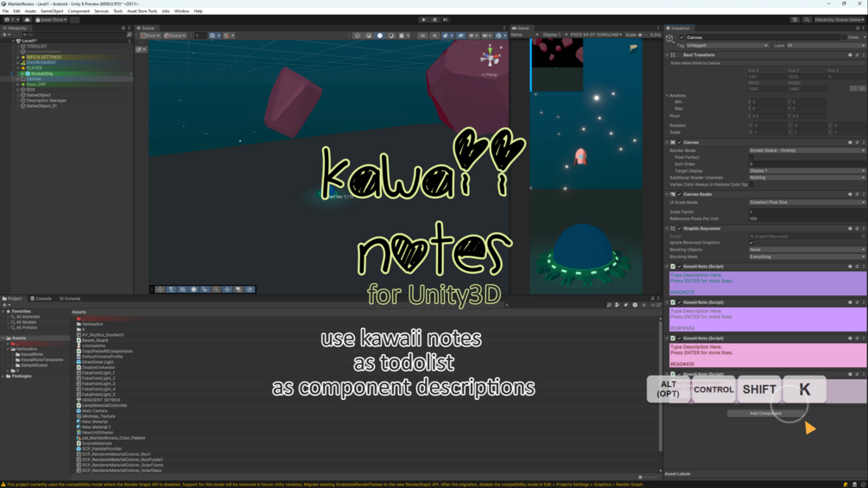Open the Hierarchy add (+) dropdown
The height and width of the screenshot is (488, 868).
(5, 35)
